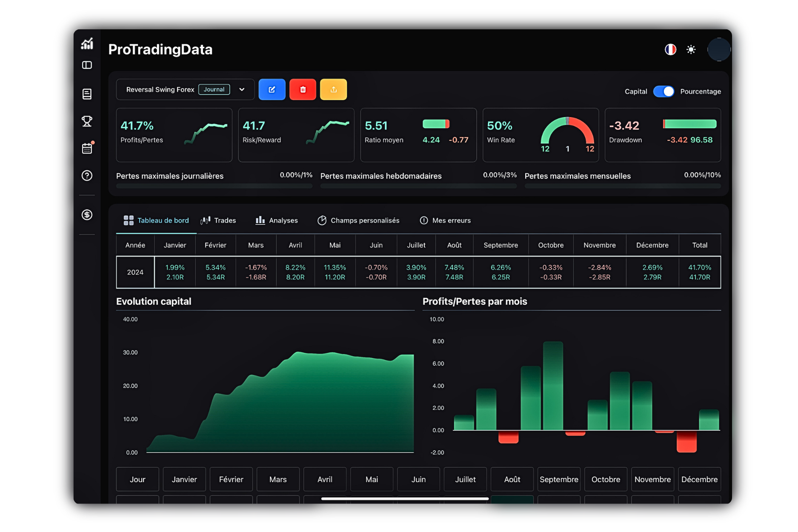This screenshot has width=798, height=532.
Task: Click the help question mark icon
Action: click(x=87, y=175)
